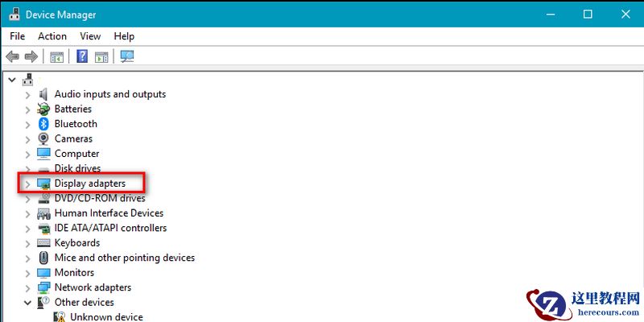This screenshot has width=644, height=322.
Task: Click the Show/Hide Console Tree toolbar icon
Action: (56, 56)
